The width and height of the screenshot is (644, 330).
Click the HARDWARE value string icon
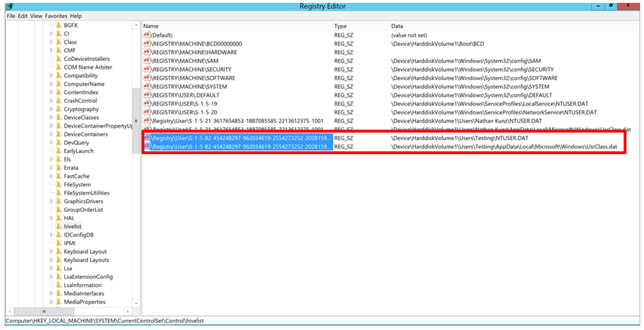147,52
